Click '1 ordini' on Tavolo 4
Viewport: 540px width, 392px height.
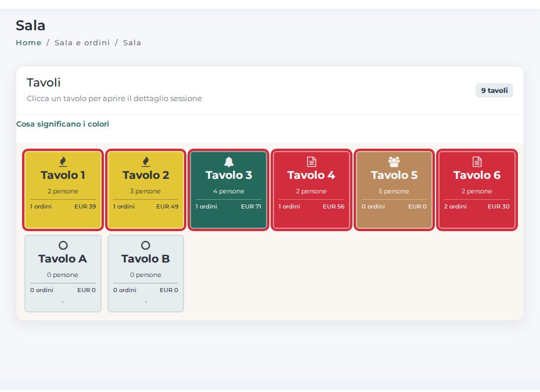(289, 206)
